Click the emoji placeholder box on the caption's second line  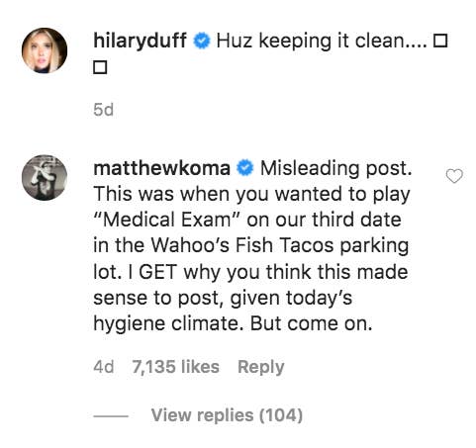100,67
